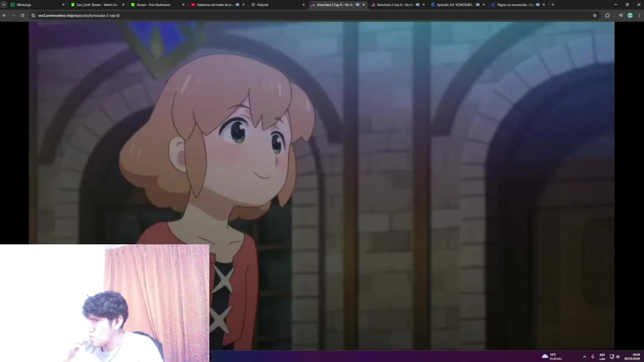
Task: View site information icon in address bar
Action: (x=33, y=15)
